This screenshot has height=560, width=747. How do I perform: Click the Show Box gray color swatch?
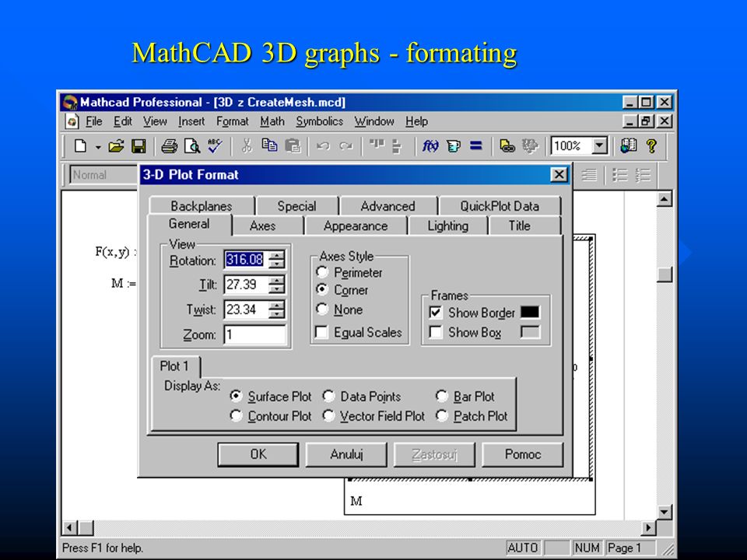[530, 332]
